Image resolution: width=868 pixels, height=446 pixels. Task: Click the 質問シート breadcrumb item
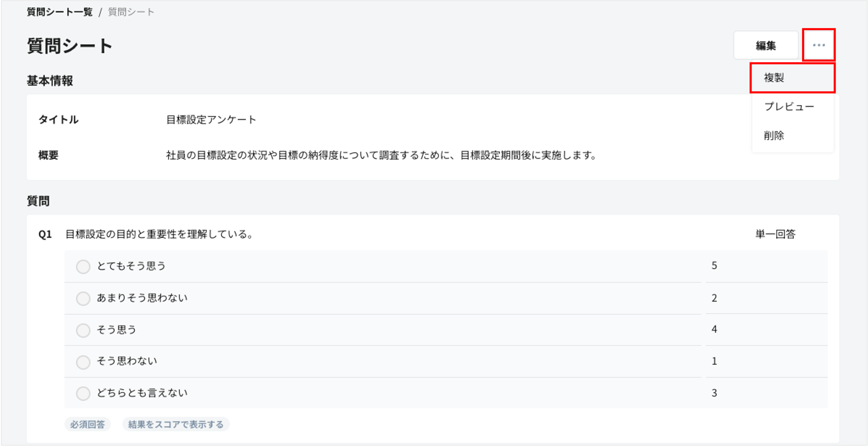130,11
